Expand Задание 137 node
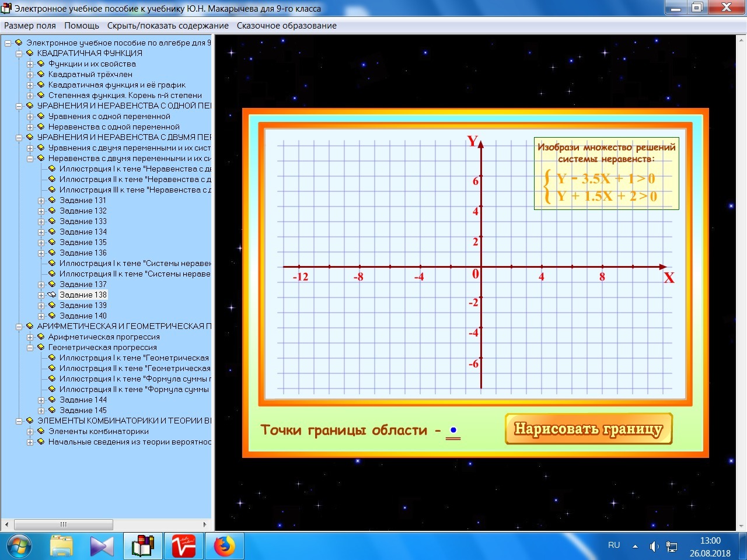747x560 pixels. coord(41,285)
